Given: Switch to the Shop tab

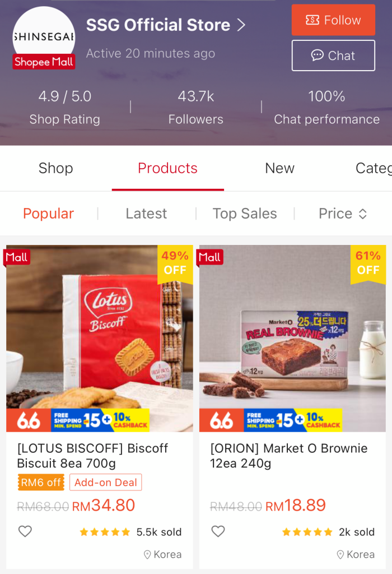Looking at the screenshot, I should point(55,168).
